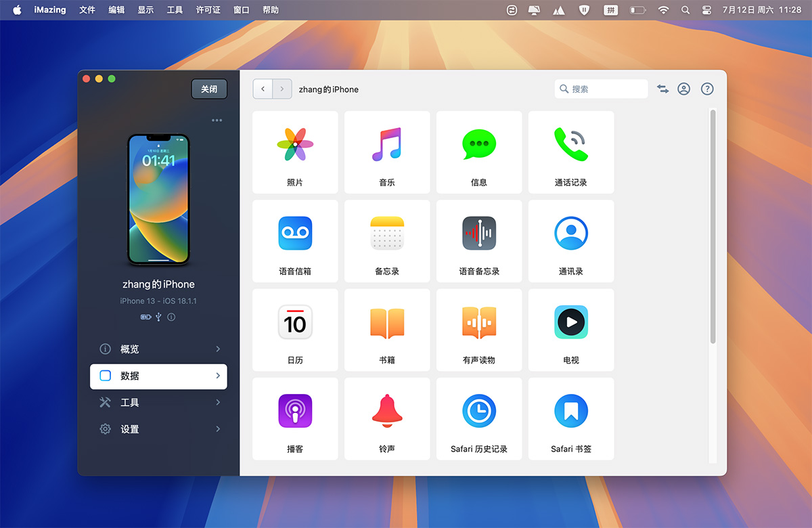Viewport: 812px width, 528px height.
Task: Open the 文件 (File) menu
Action: click(87, 10)
